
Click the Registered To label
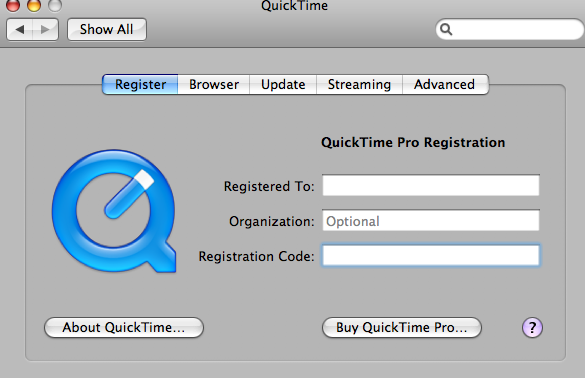coord(269,186)
